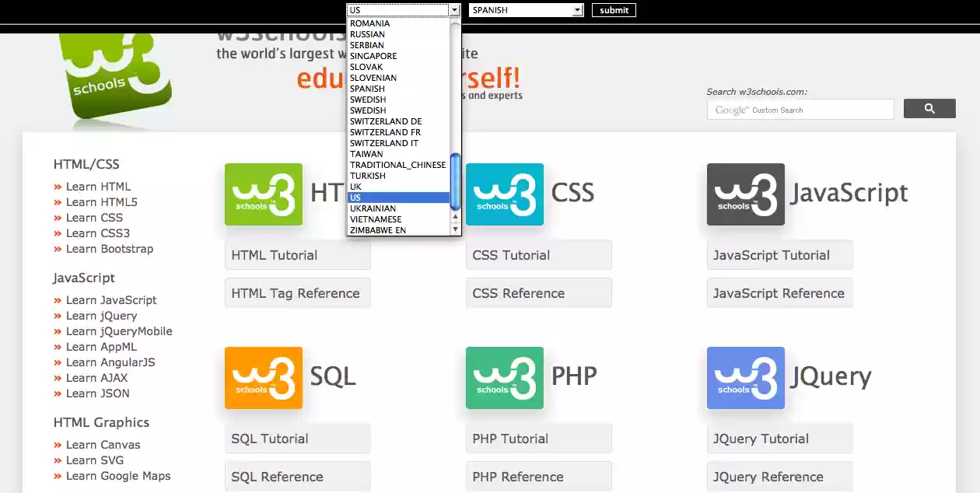This screenshot has height=493, width=980.
Task: Click the dark JavaScript w3schools logo icon
Action: point(745,194)
